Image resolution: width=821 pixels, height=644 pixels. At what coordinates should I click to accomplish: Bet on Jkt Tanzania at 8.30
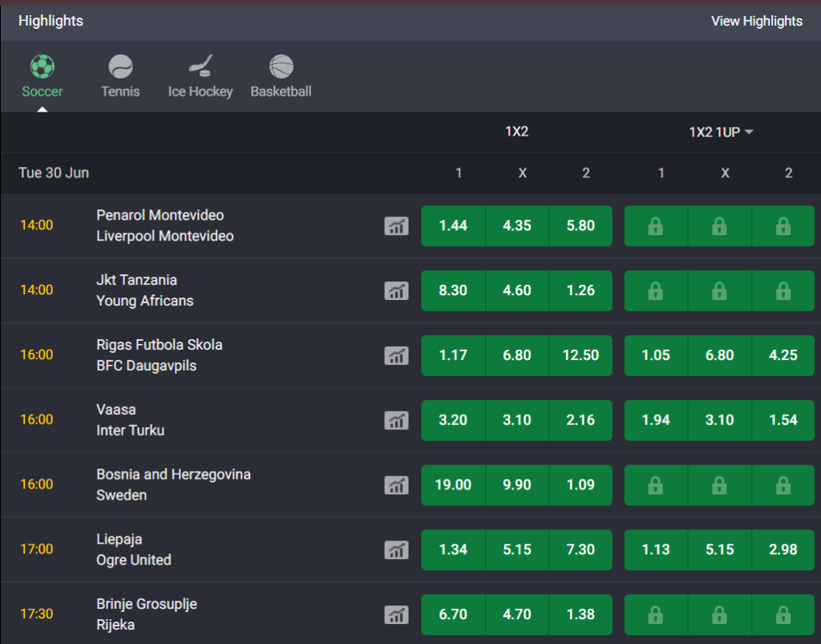[x=454, y=291]
